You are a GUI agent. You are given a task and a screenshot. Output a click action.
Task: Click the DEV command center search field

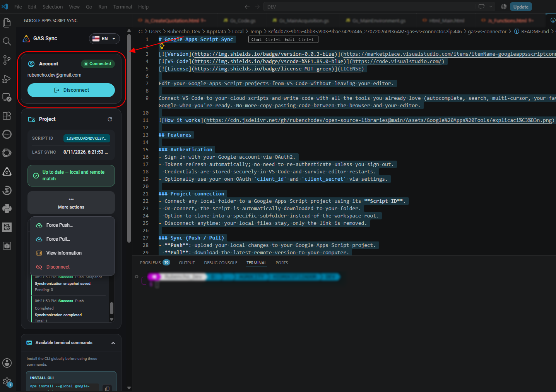(369, 7)
